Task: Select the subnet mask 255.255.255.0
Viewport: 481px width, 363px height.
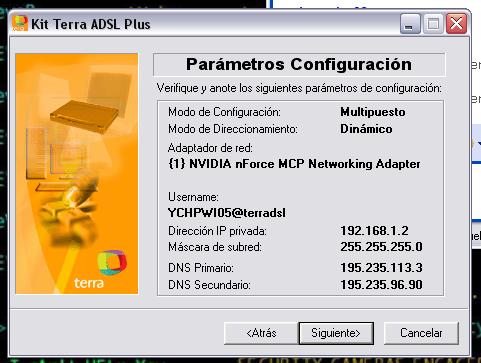Action: pos(381,247)
